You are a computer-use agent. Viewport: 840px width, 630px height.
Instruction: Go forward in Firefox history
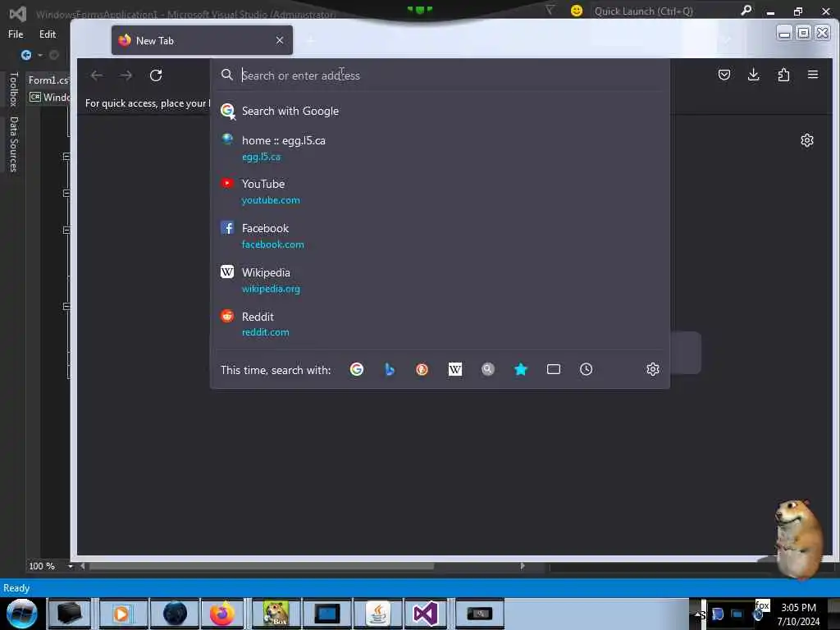(x=126, y=75)
